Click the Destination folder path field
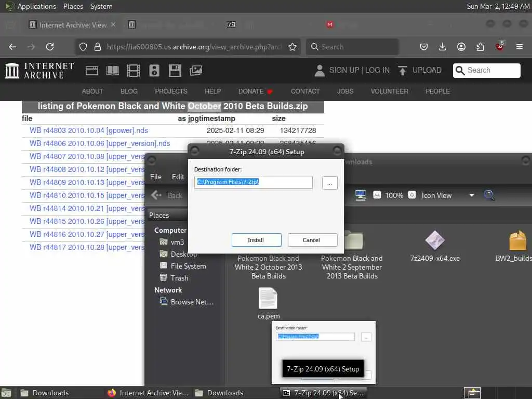 click(254, 182)
